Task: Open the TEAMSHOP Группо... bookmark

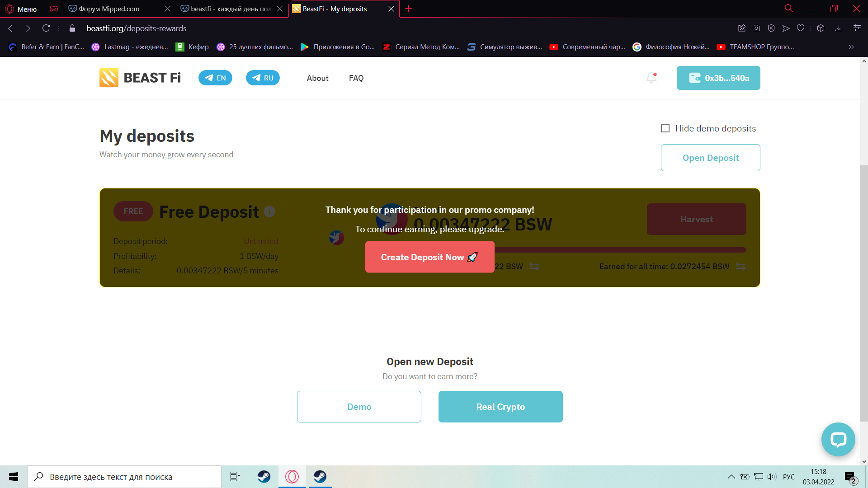Action: click(755, 47)
